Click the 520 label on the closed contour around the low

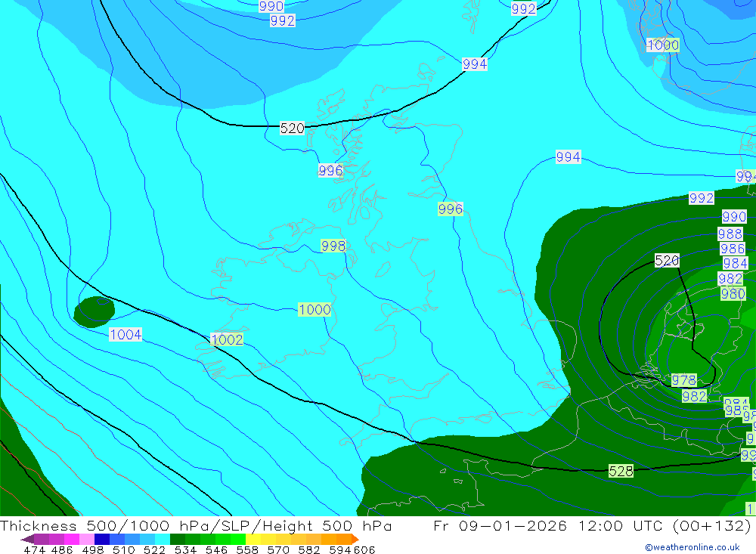click(x=667, y=261)
